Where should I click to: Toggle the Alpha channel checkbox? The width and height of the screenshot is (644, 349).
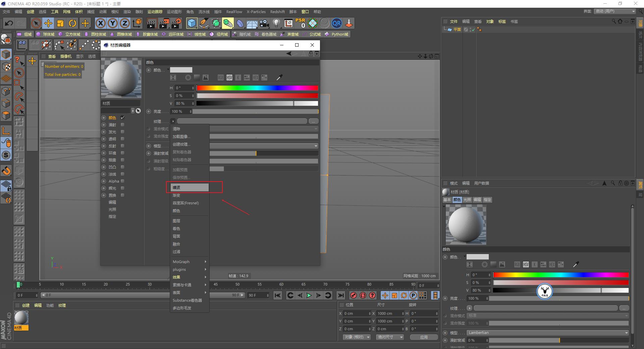122,181
